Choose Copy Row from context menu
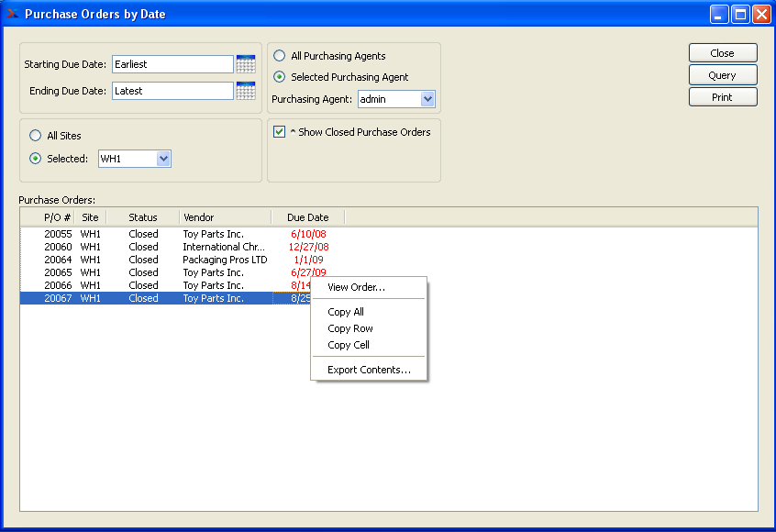This screenshot has width=776, height=532. point(369,328)
